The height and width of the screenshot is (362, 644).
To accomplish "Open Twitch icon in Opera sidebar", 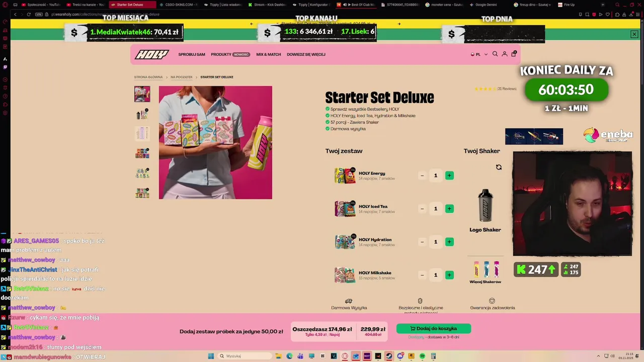I will 5,66.
